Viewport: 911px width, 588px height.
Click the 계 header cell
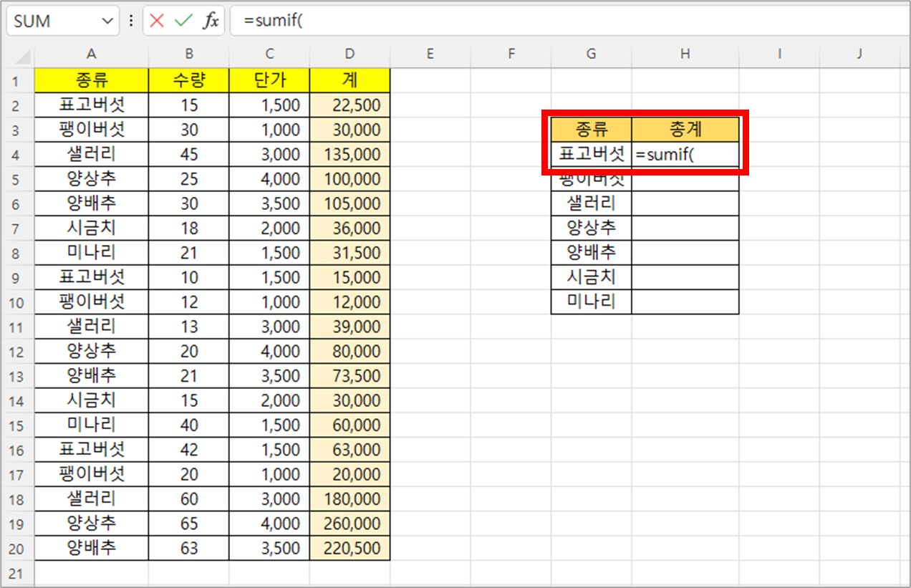pyautogui.click(x=350, y=80)
